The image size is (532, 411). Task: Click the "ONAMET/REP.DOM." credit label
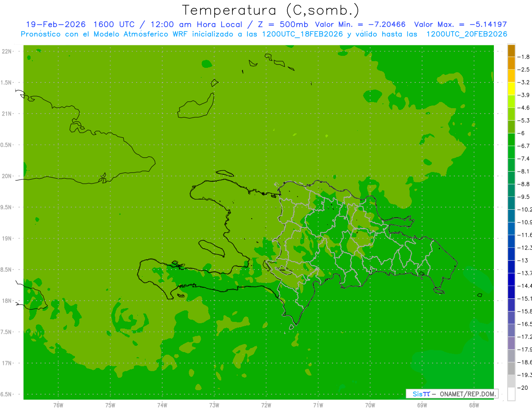(467, 394)
